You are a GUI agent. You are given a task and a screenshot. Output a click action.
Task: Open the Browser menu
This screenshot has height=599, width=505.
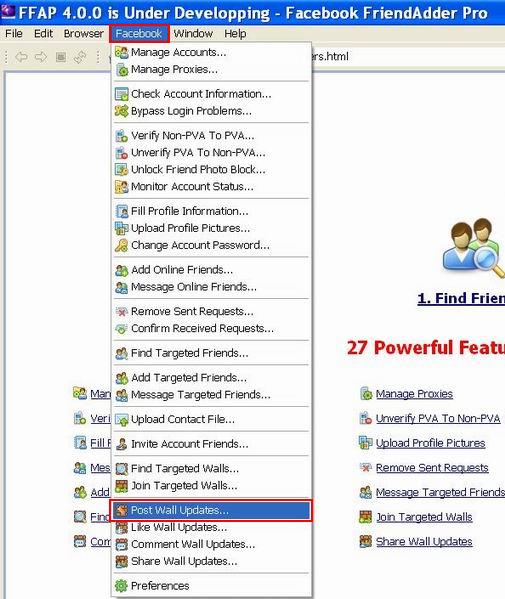tap(83, 34)
